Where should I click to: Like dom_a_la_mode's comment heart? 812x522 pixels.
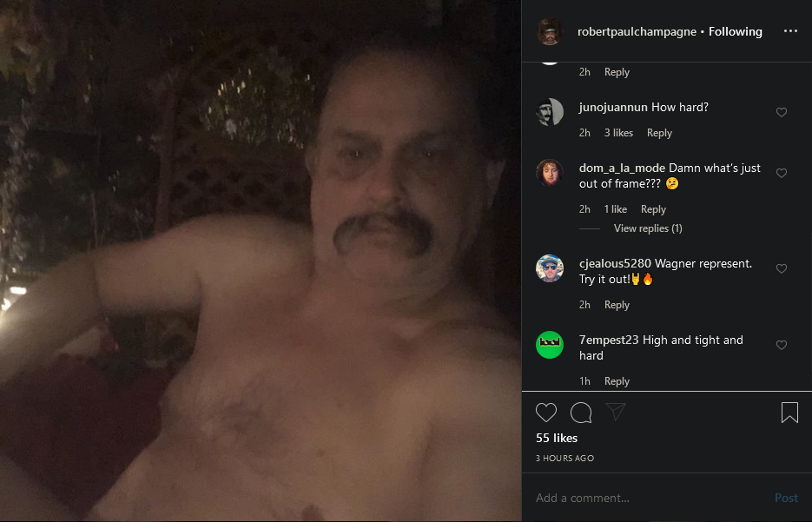782,173
